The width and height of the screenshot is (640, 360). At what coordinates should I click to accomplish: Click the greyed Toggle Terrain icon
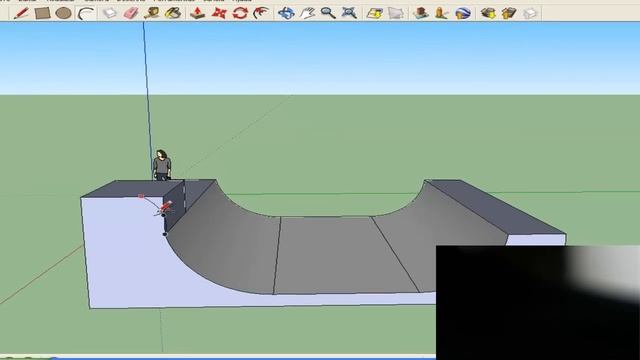[x=396, y=13]
